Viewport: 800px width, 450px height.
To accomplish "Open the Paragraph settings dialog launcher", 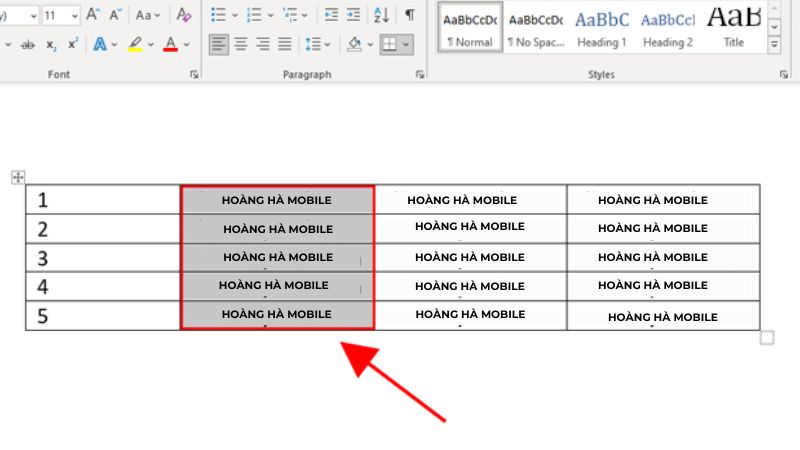I will (x=420, y=75).
